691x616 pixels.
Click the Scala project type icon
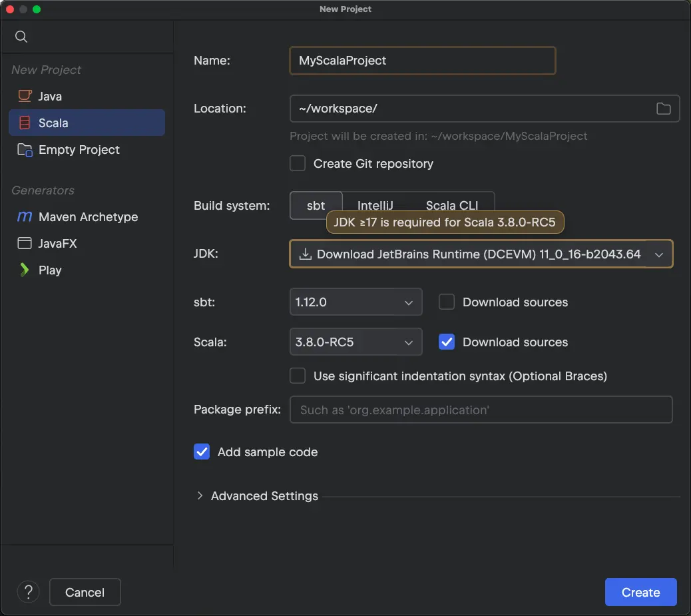click(x=25, y=123)
